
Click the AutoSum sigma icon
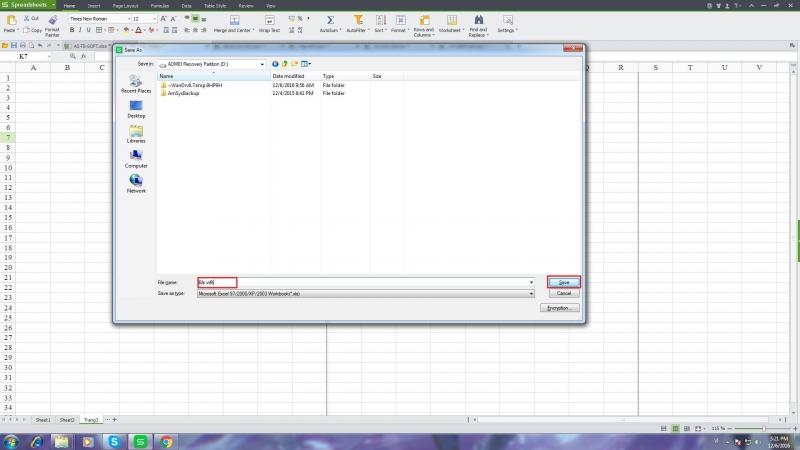tap(330, 20)
